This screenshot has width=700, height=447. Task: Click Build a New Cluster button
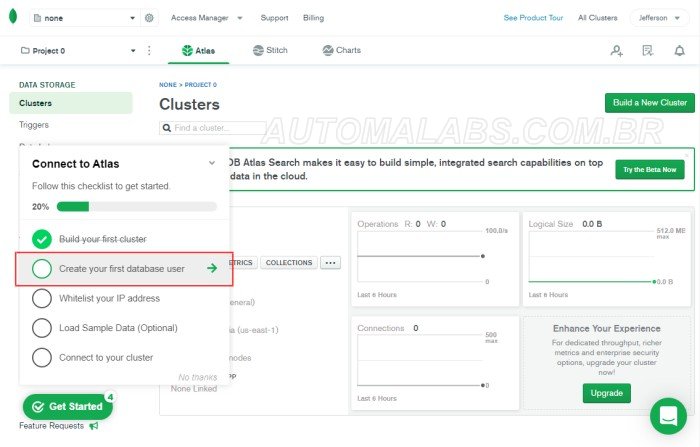650,103
